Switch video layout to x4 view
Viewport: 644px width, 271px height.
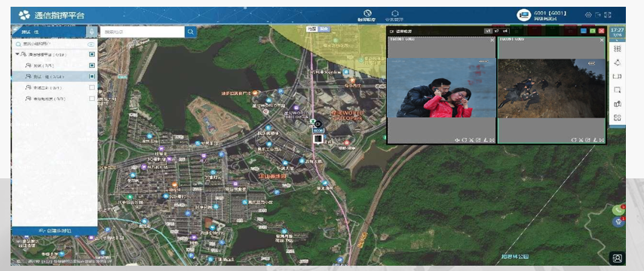[x=505, y=31]
